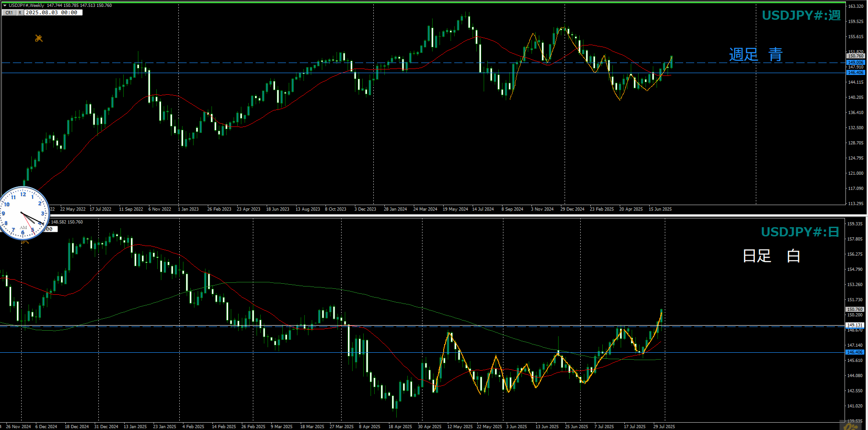Click the 17 Jul 2025 date on the daily time axis
The width and height of the screenshot is (868, 430).
click(x=634, y=427)
